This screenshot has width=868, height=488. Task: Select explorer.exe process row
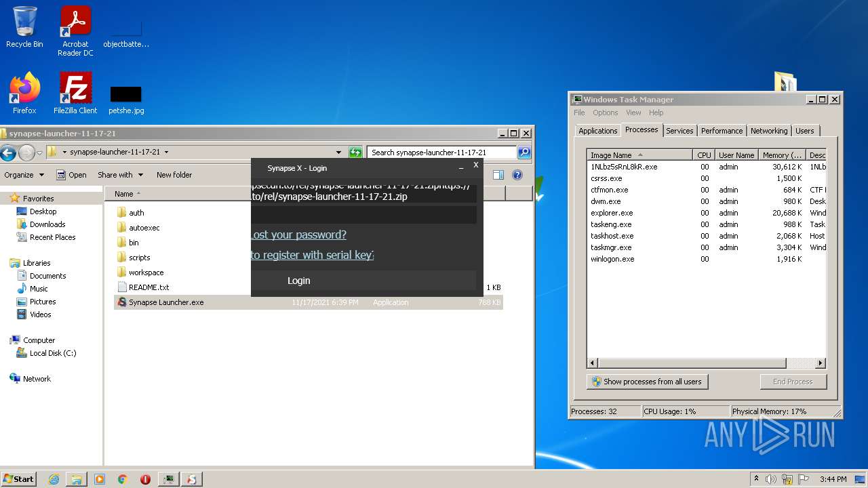(706, 213)
